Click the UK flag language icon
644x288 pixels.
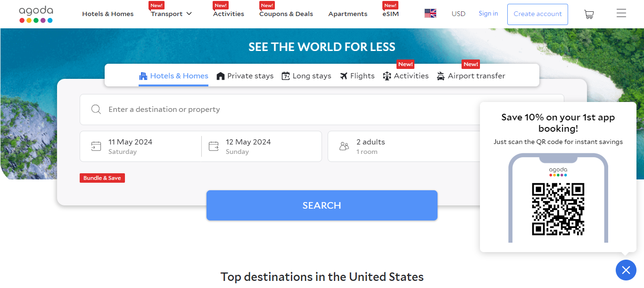point(430,14)
